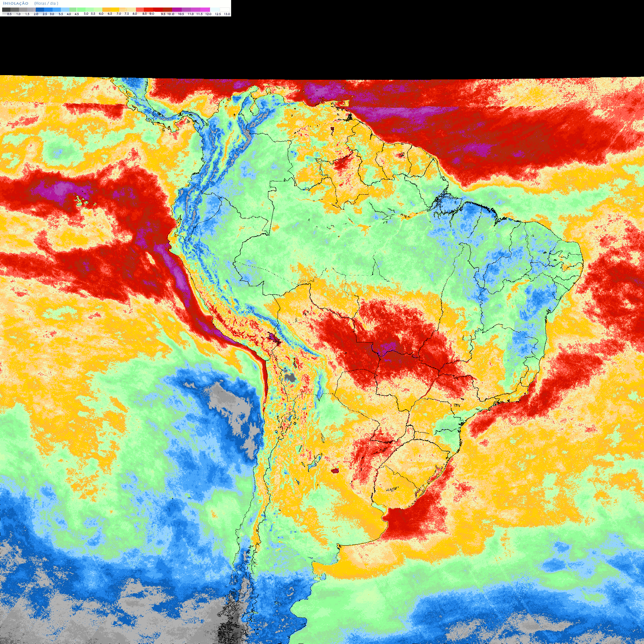Screen dimensions: 644x644
Task: Click the '11.0' legend value
Action: 191,14
